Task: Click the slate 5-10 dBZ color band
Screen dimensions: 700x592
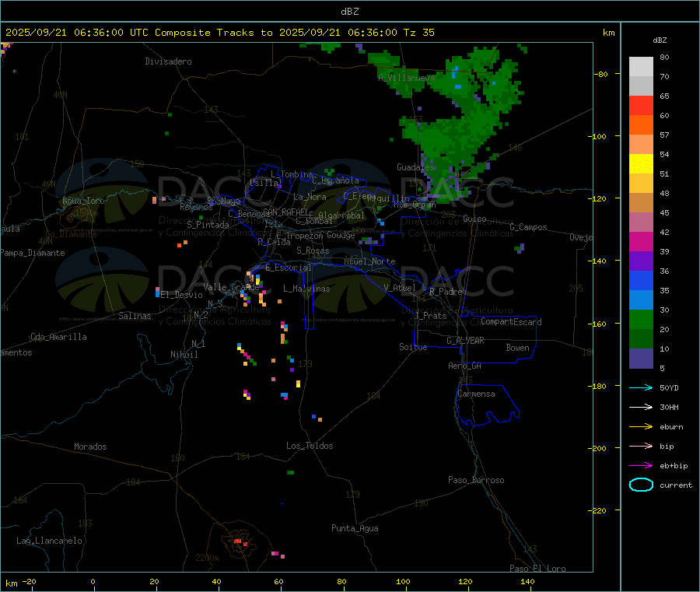Action: pyautogui.click(x=641, y=358)
